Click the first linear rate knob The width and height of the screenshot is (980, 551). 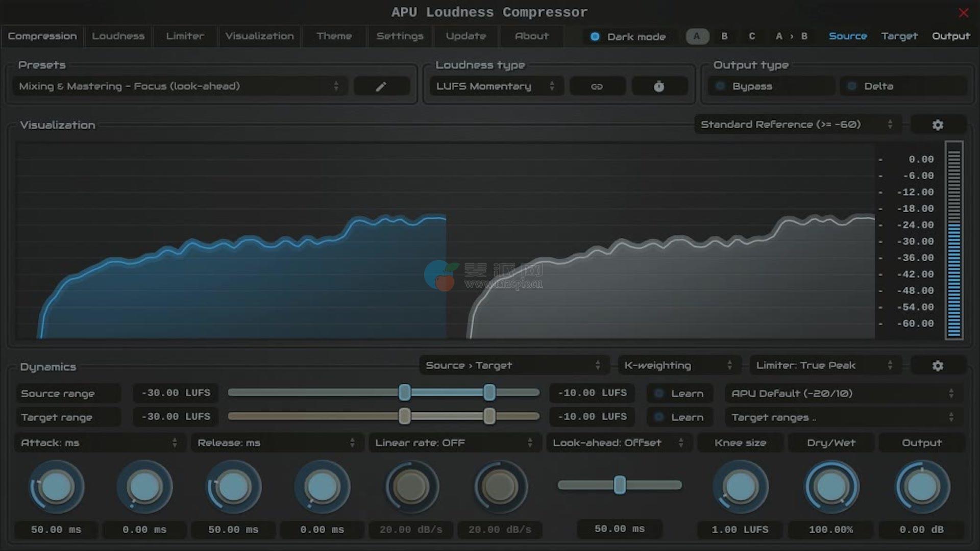coord(411,487)
